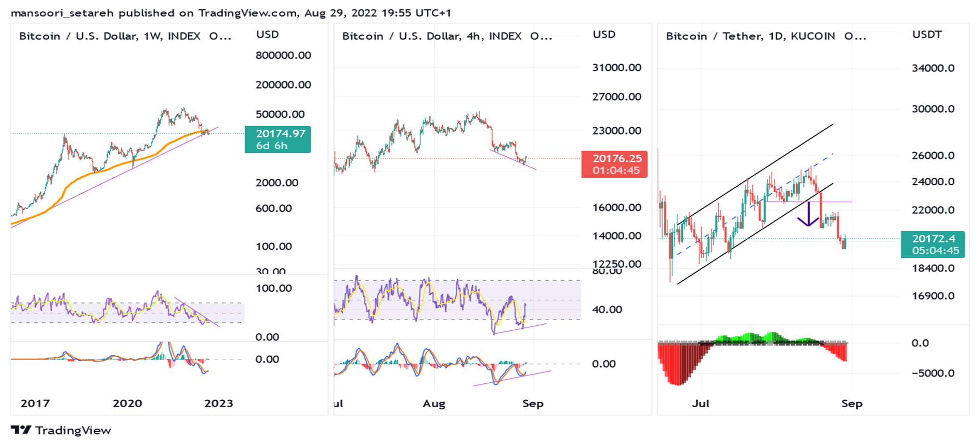Click the -5000.0 histogram scale value
980x445 pixels.
click(x=933, y=373)
